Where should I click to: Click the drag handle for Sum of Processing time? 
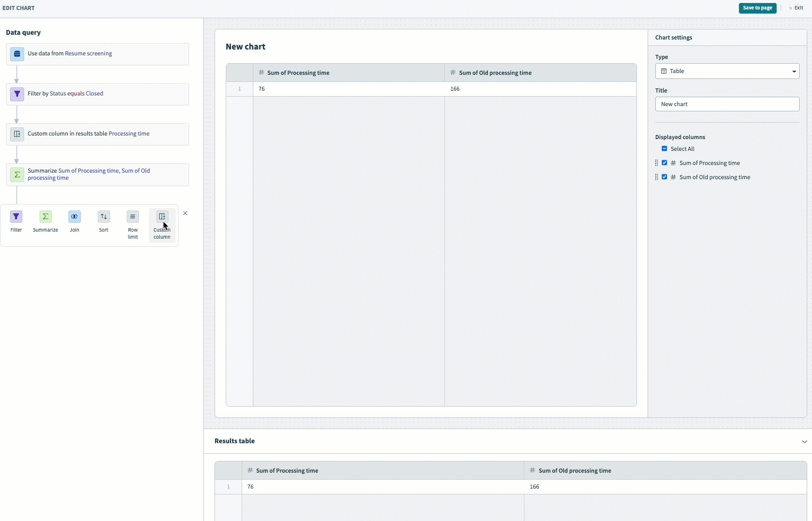coord(656,163)
